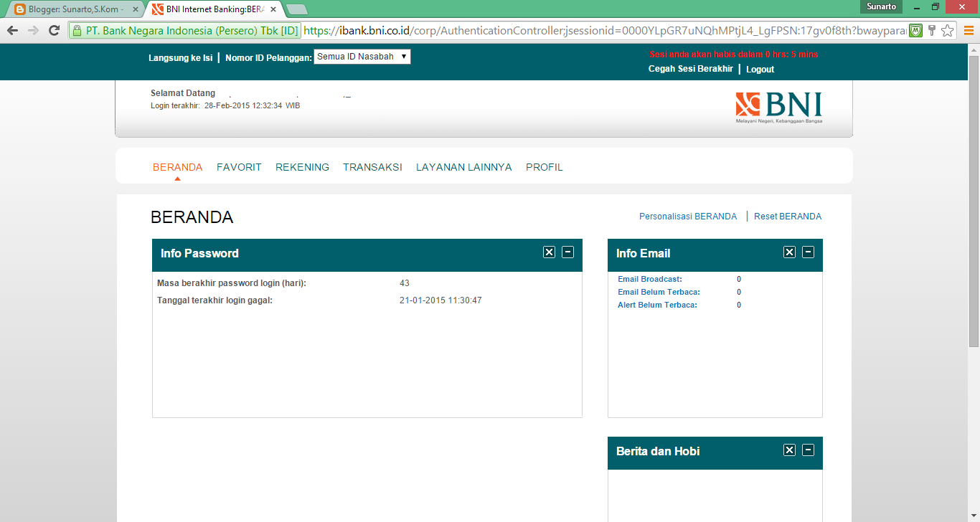
Task: Reload the page with refresh icon
Action: tap(54, 30)
